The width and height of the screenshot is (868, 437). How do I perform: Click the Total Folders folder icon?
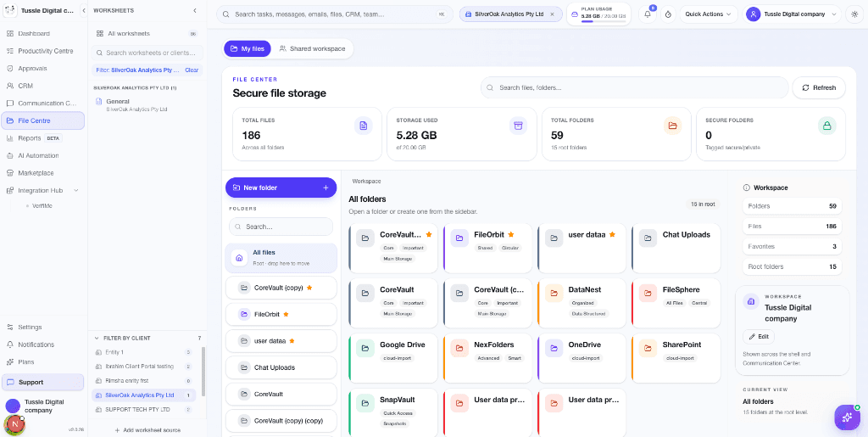(672, 126)
